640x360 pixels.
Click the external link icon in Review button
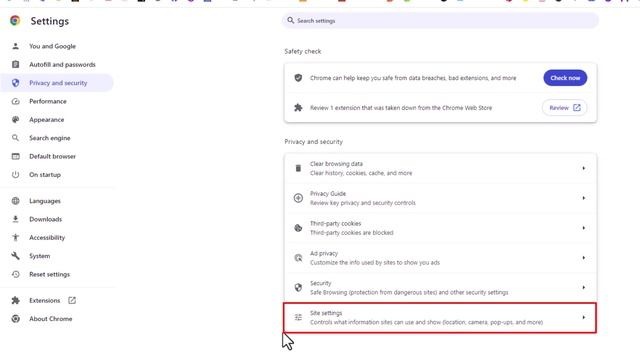click(x=577, y=108)
